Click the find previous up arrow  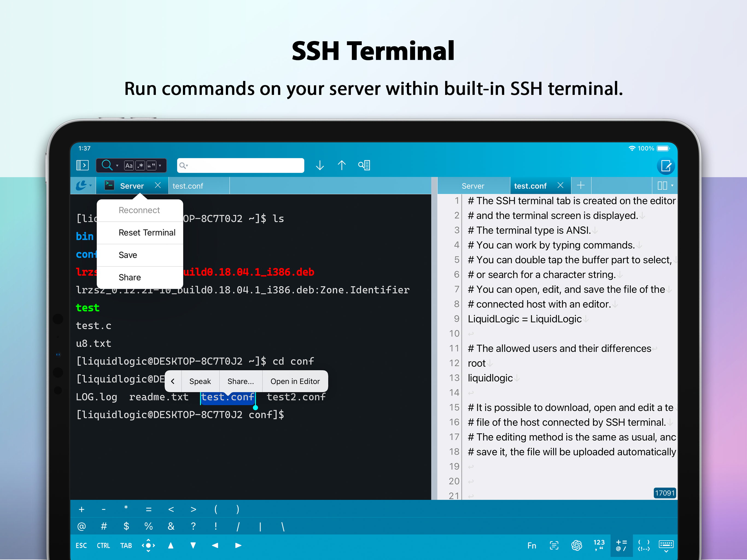click(x=342, y=165)
